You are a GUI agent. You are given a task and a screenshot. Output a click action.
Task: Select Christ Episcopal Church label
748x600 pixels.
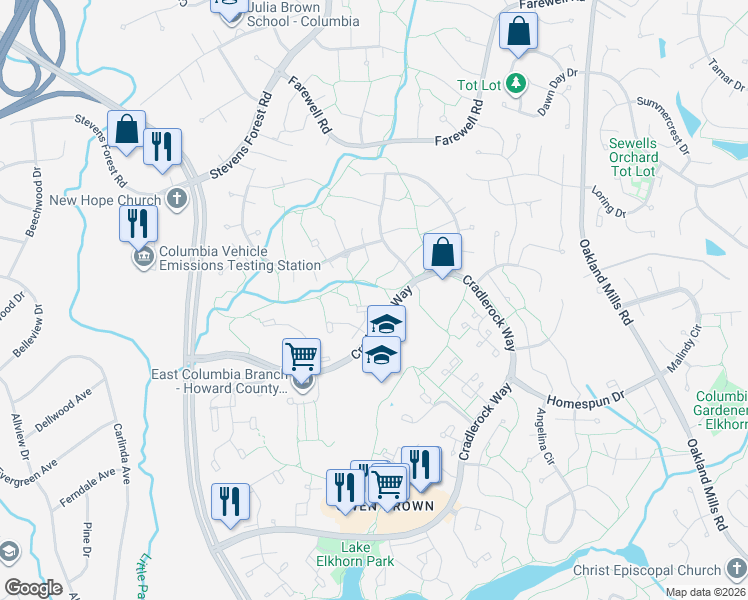pos(647,570)
